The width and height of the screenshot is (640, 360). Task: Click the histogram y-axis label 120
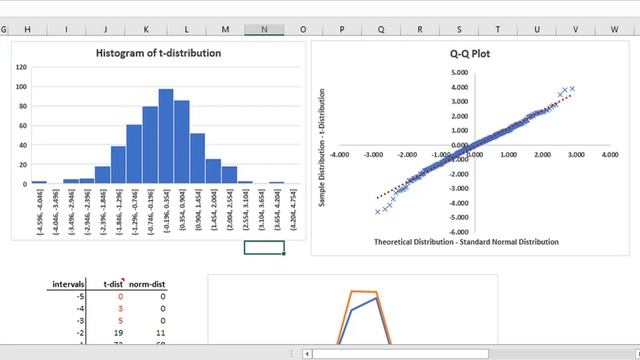click(21, 67)
